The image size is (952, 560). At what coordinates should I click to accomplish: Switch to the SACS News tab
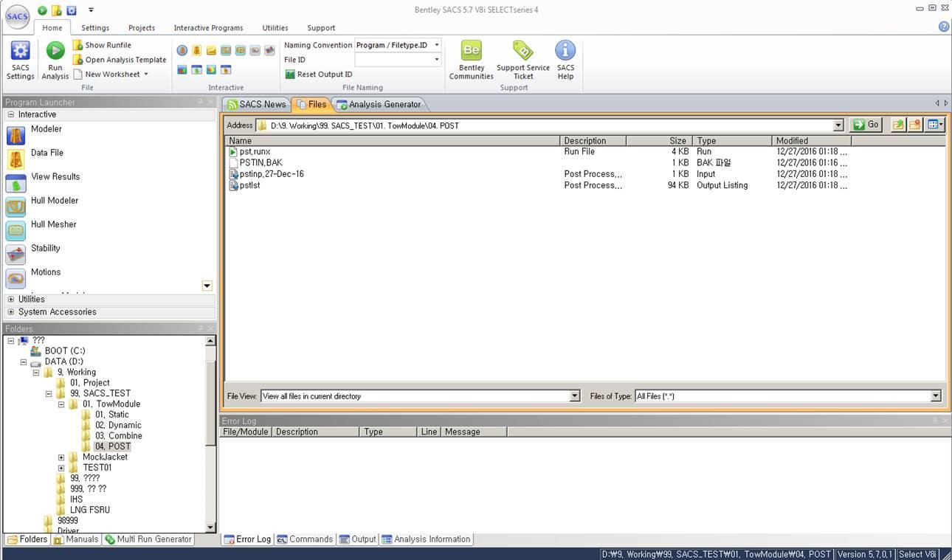[x=256, y=104]
